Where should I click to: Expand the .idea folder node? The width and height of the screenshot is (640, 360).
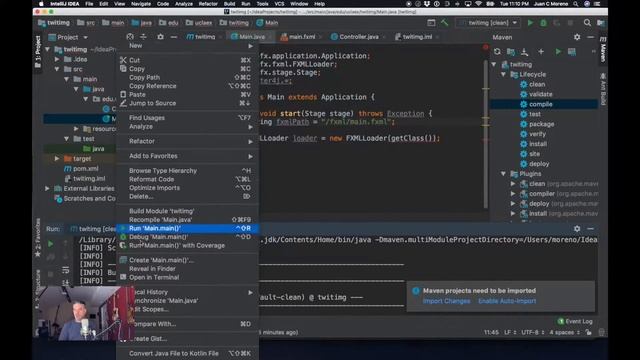click(57, 59)
